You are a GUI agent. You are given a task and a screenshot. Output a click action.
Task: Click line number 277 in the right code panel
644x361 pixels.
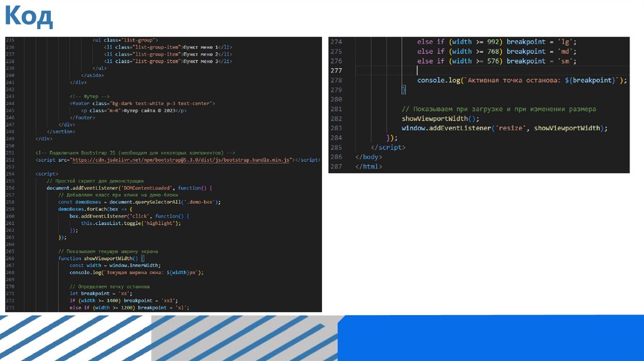336,70
